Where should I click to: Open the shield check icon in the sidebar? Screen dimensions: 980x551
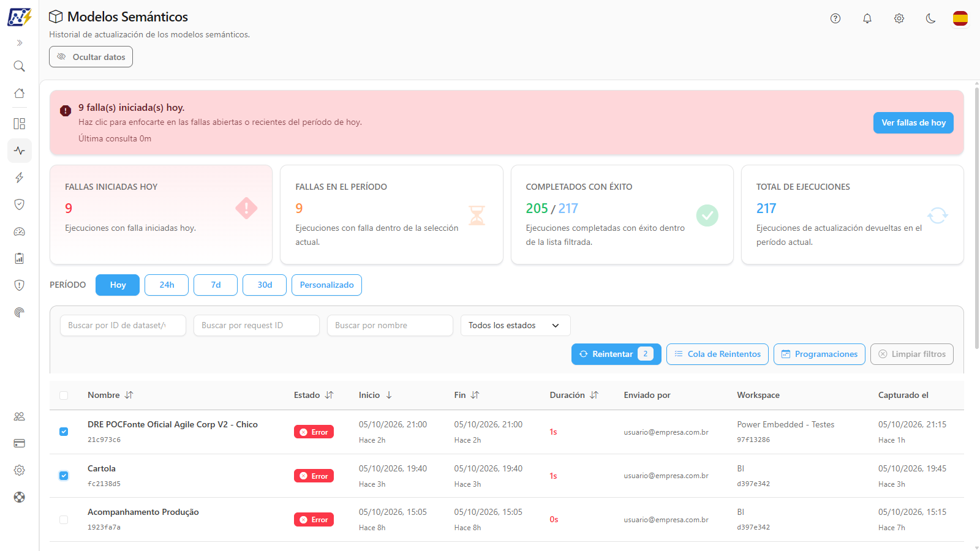[20, 204]
